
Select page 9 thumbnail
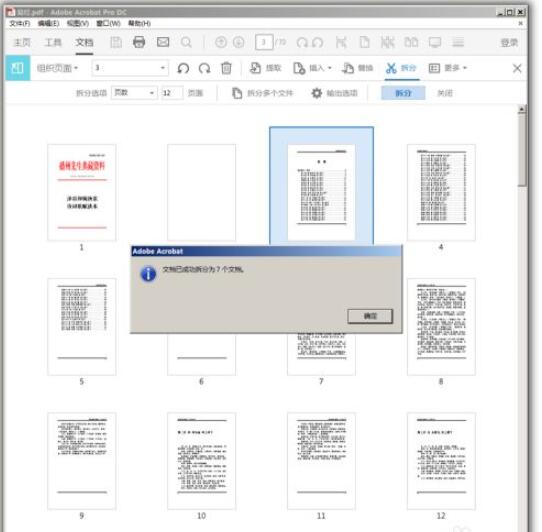click(x=82, y=461)
